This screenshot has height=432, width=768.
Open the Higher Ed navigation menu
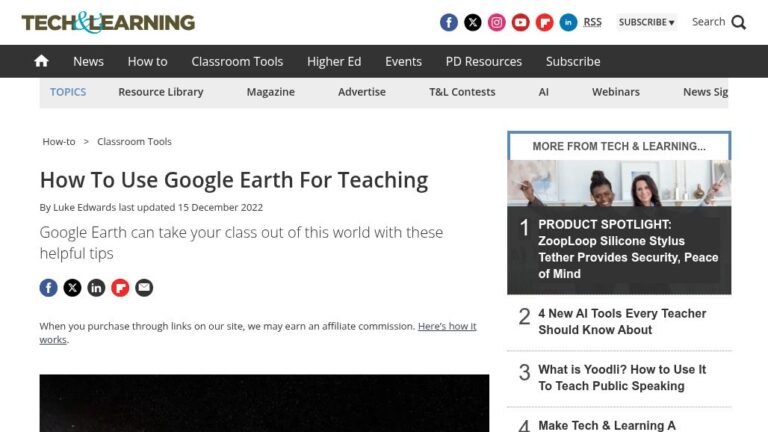(x=334, y=61)
